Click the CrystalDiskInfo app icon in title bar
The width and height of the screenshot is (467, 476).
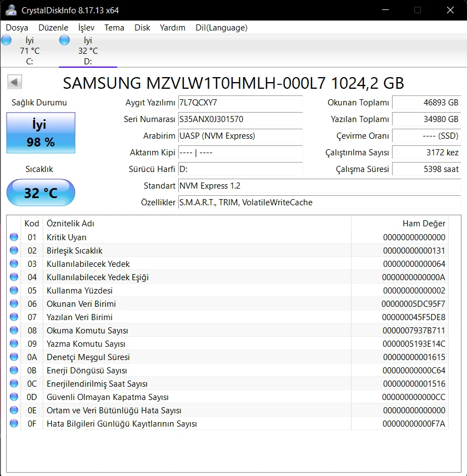click(11, 11)
